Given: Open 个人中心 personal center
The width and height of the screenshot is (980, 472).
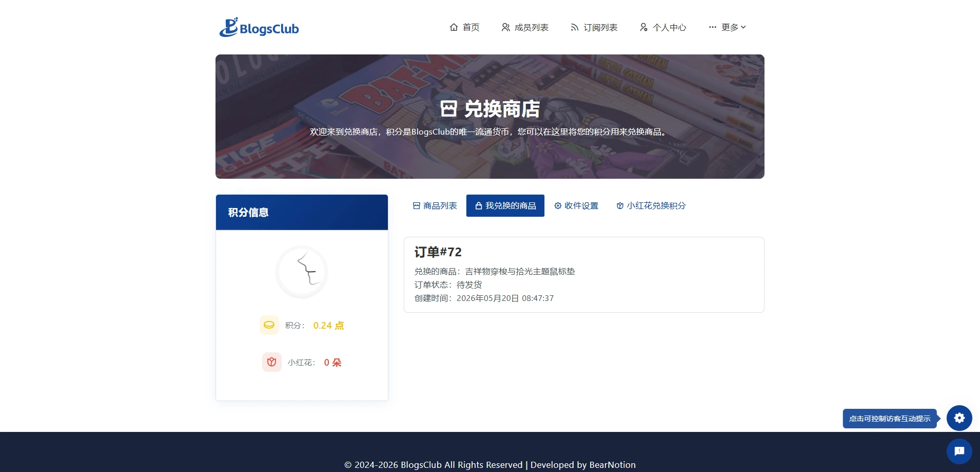Looking at the screenshot, I should coord(663,27).
